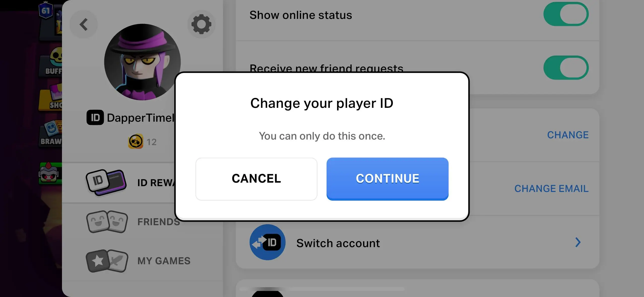Select the level 61 shield badge

(x=46, y=10)
